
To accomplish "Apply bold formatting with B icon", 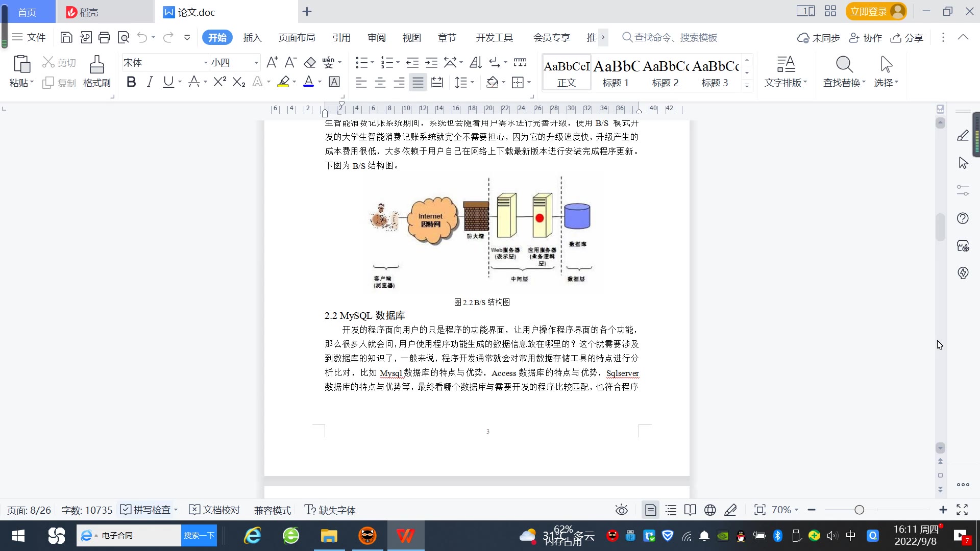I will (131, 82).
